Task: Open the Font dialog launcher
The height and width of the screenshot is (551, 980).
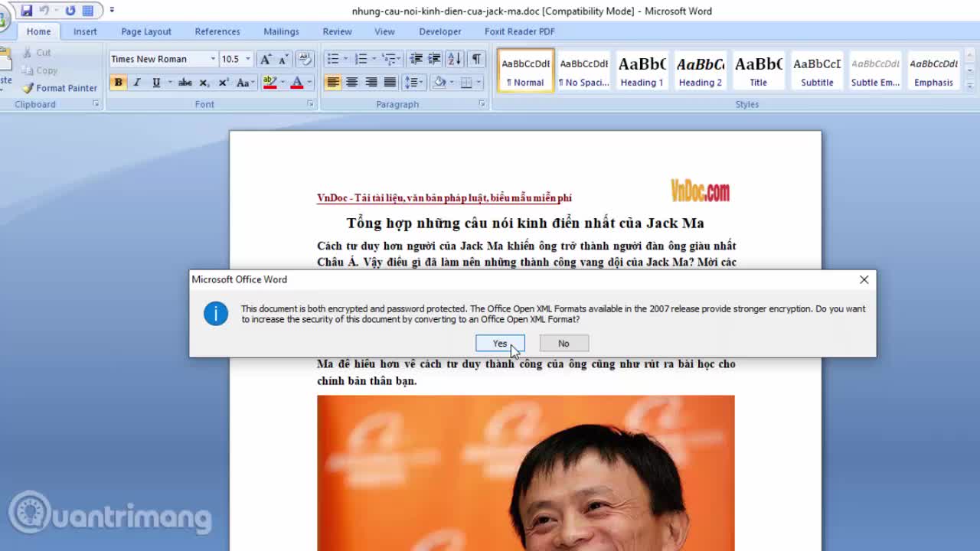Action: (310, 104)
